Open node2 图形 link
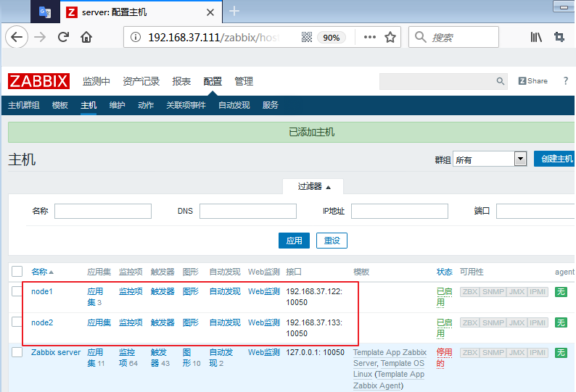Screen dimensions: 576x392 click(x=191, y=322)
